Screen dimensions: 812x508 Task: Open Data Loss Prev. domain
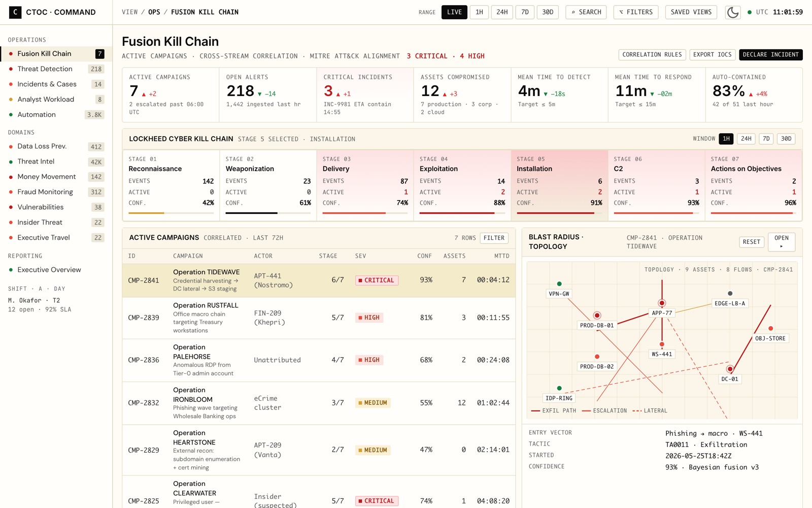[x=56, y=146]
